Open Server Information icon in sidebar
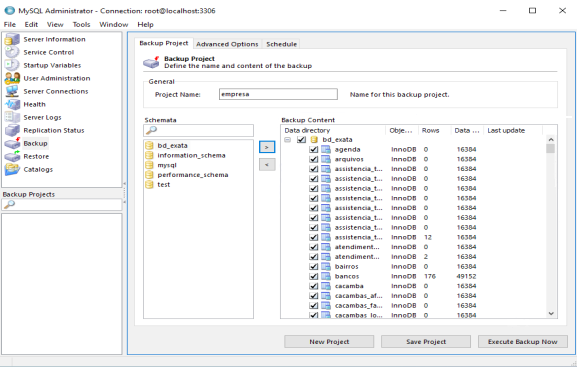The height and width of the screenshot is (367, 582). click(12, 39)
